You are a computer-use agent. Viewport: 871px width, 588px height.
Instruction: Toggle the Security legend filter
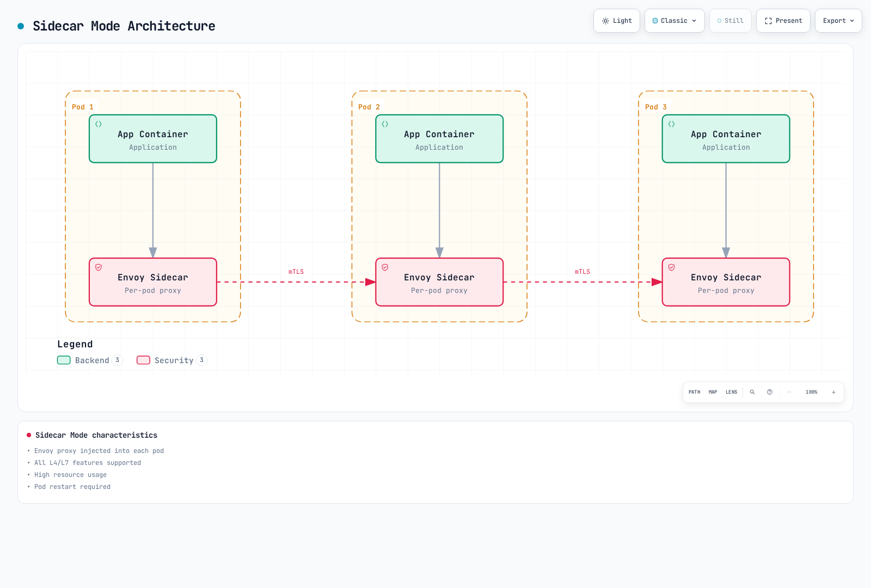point(171,360)
